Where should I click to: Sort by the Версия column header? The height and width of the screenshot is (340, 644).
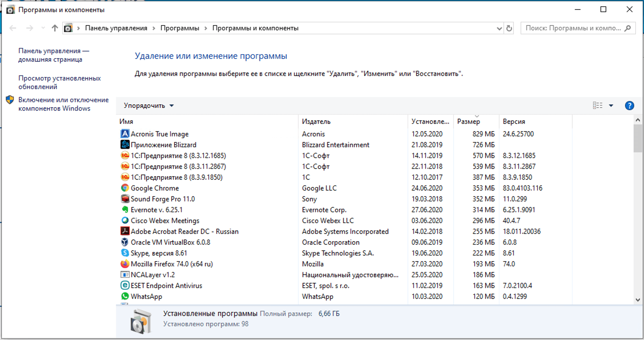536,122
